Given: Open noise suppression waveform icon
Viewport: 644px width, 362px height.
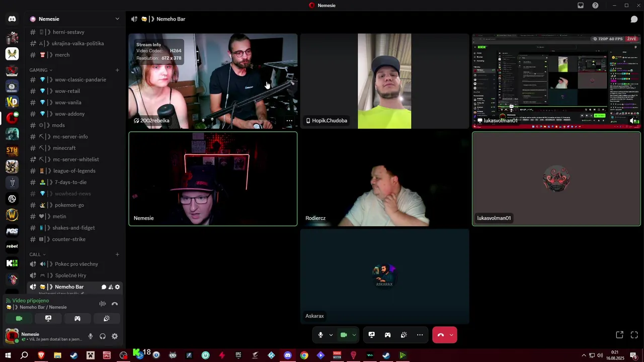Looking at the screenshot, I should [103, 304].
